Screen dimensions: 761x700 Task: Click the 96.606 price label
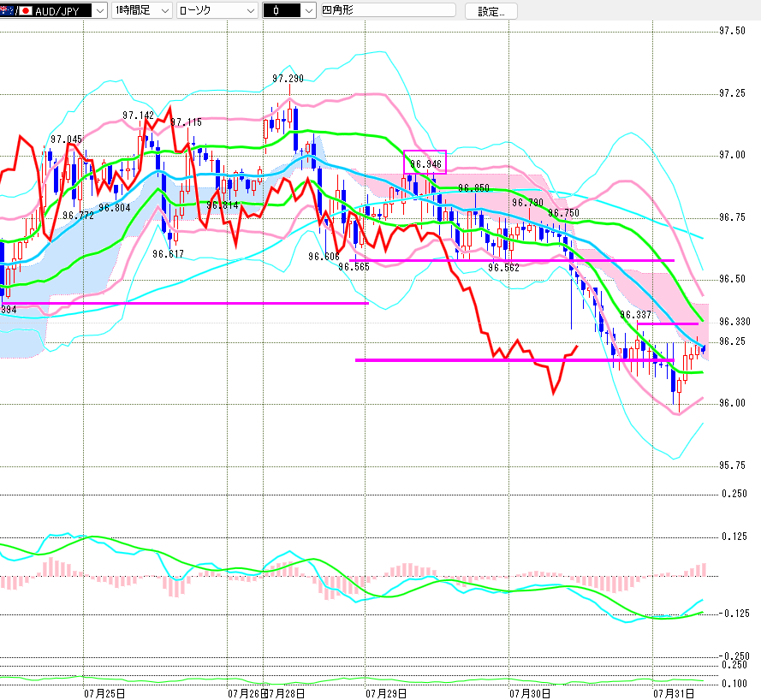[324, 256]
